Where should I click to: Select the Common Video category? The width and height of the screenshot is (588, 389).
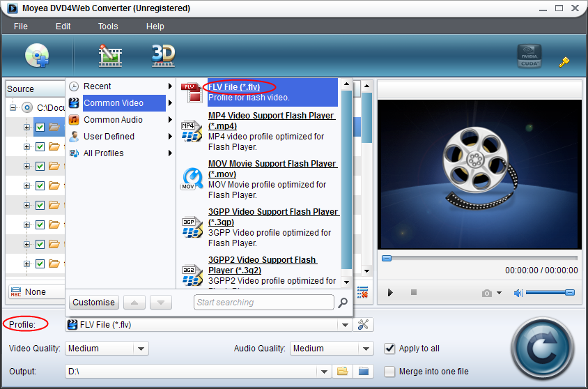[x=121, y=102]
